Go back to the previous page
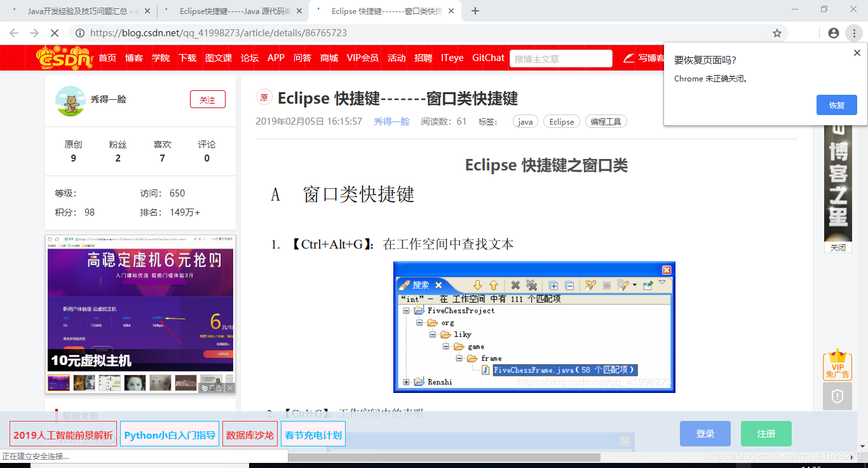868x468 pixels. click(x=14, y=33)
